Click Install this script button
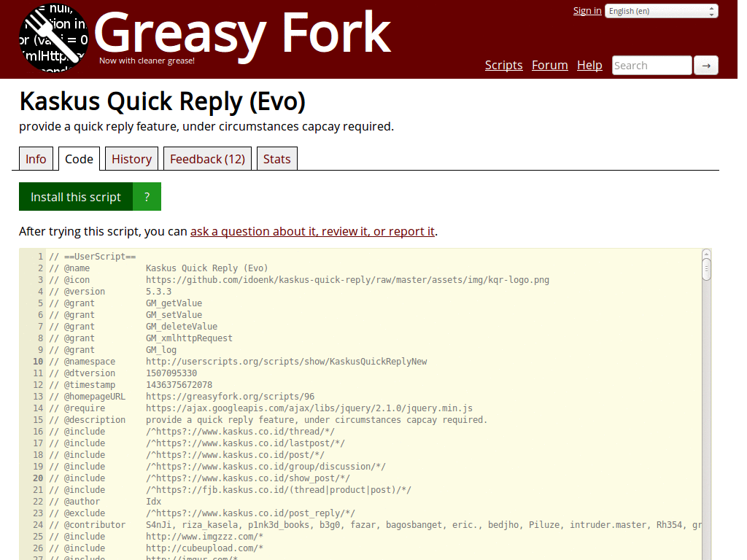This screenshot has width=747, height=560. [x=76, y=197]
